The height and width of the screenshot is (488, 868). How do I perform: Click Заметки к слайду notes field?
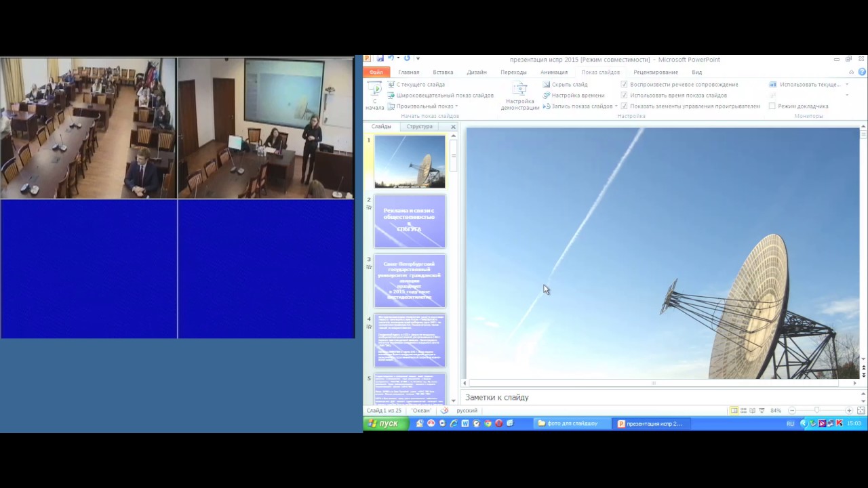(663, 397)
